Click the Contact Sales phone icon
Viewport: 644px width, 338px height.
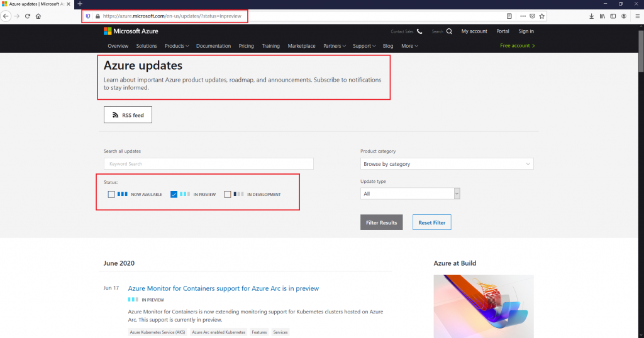coord(419,31)
